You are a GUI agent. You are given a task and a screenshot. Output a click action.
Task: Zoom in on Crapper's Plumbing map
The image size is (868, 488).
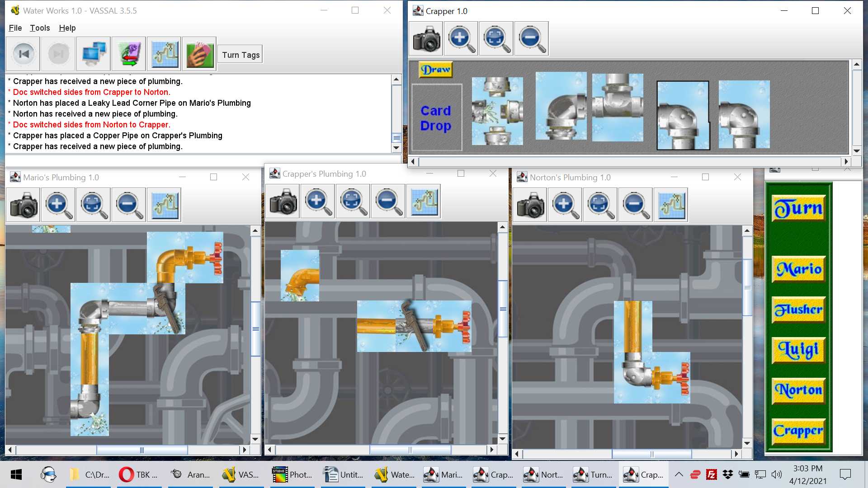point(318,201)
